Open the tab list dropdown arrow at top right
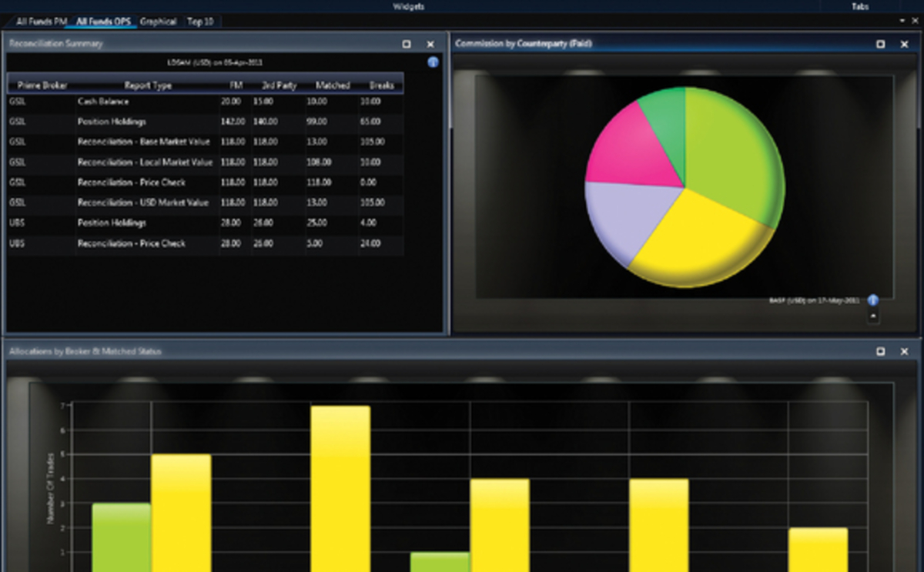The image size is (924, 572). tap(902, 21)
